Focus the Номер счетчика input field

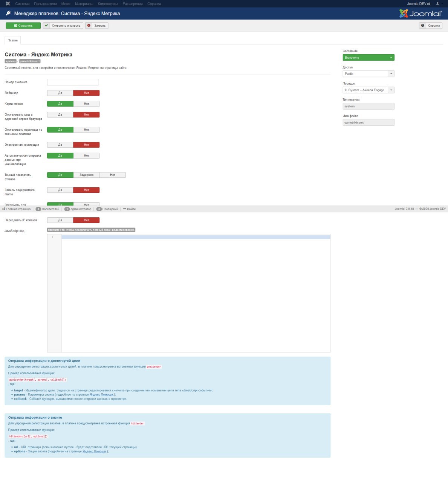pos(73,82)
